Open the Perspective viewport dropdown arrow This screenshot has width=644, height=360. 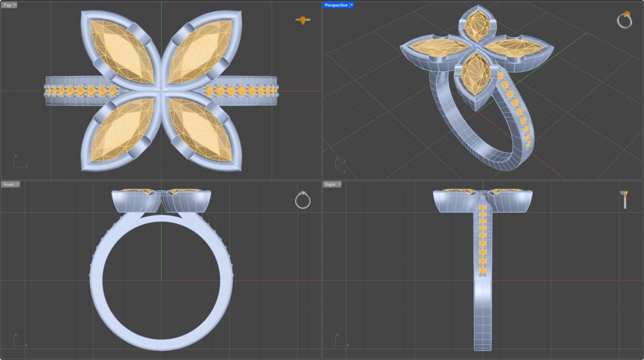pos(351,5)
